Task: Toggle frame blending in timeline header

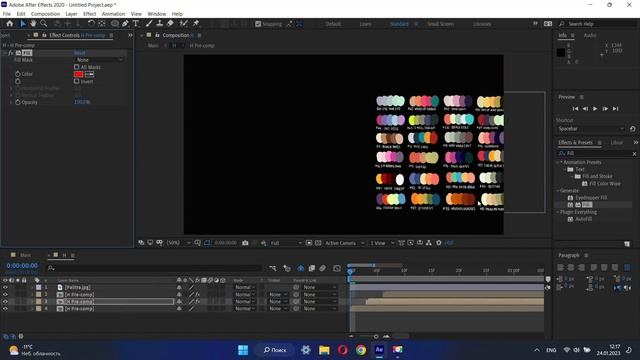Action: pos(312,268)
